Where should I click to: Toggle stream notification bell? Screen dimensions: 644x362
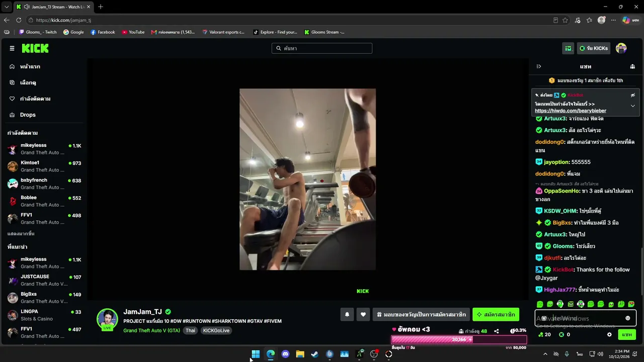(x=347, y=315)
